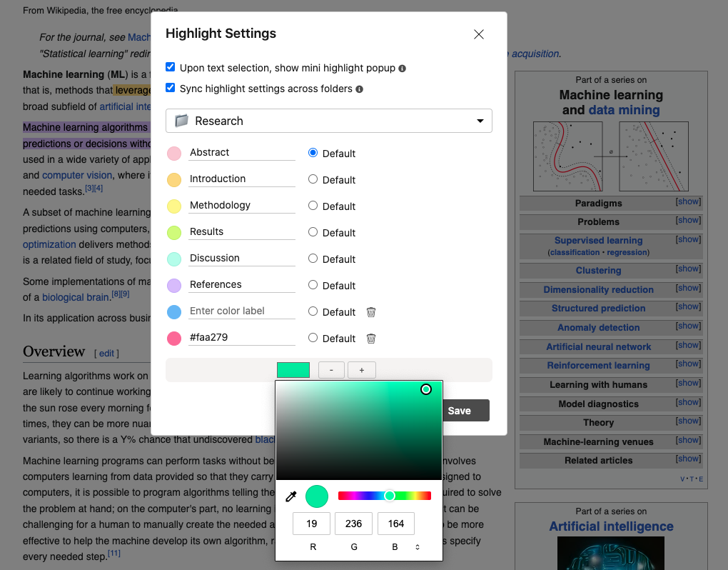Select Default radio for Abstract
Viewport: 728px width, 570px height.
[x=313, y=153]
